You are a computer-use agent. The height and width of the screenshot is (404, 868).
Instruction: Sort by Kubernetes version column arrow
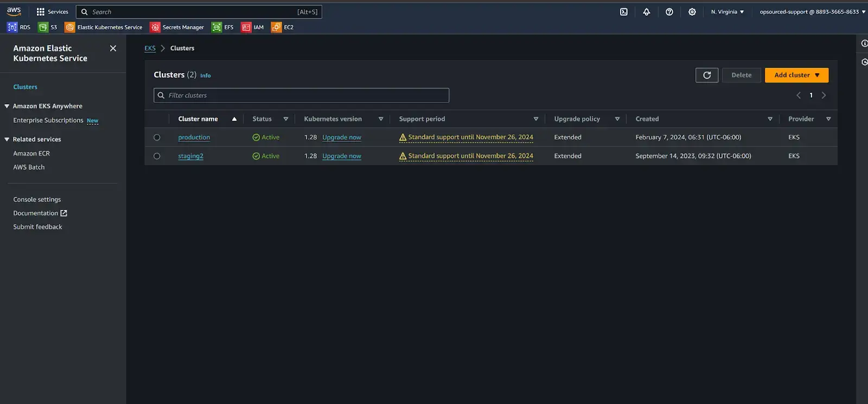381,119
